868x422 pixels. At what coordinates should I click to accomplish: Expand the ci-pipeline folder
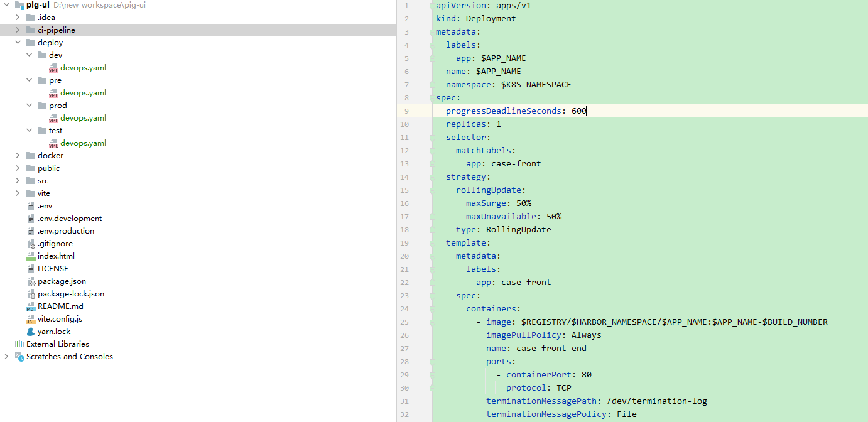coord(18,30)
